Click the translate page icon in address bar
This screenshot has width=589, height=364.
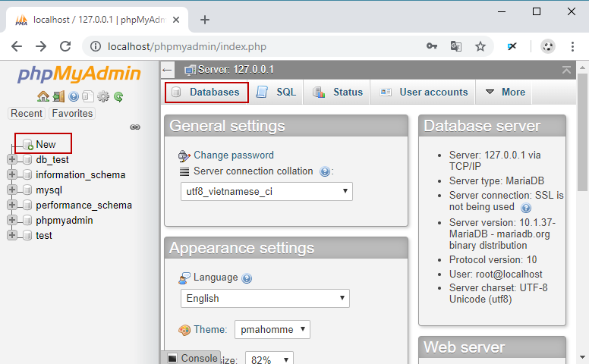[456, 46]
